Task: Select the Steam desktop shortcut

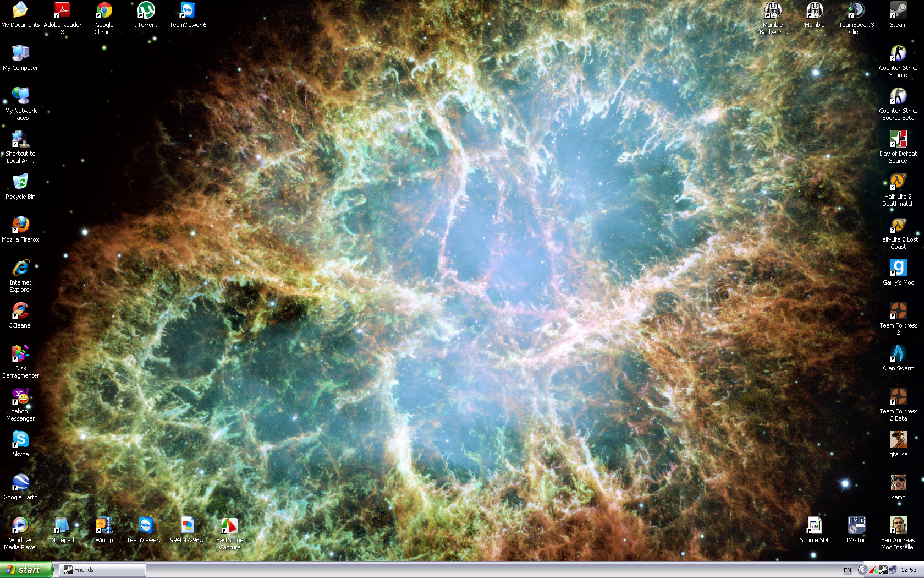Action: click(898, 15)
